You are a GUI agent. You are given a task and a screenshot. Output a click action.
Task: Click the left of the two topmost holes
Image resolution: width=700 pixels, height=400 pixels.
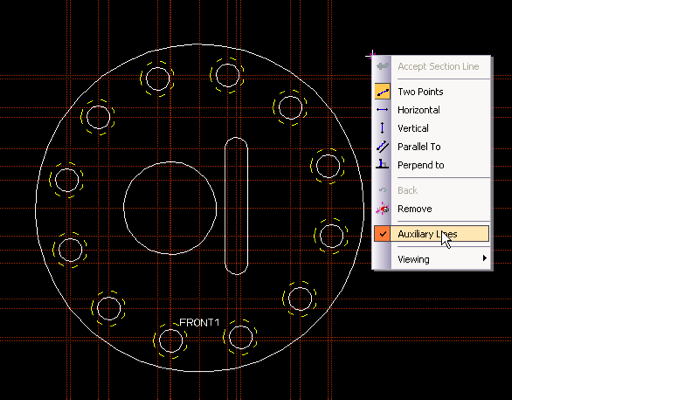click(157, 77)
